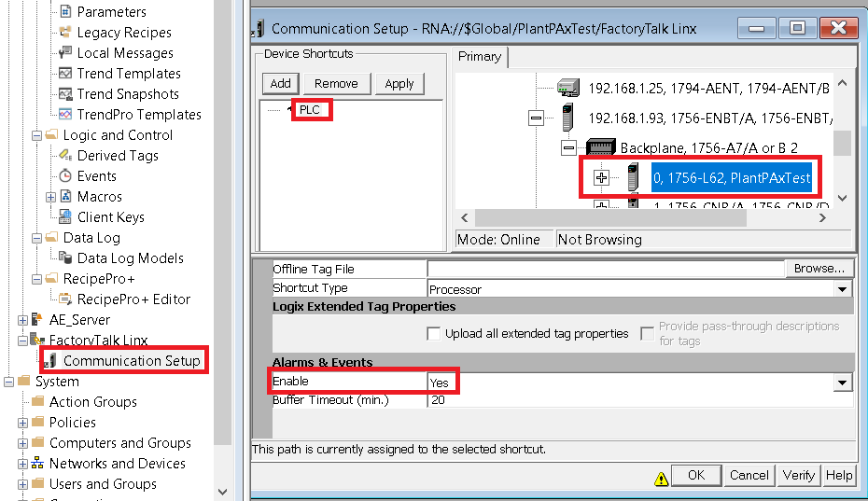Expand the 1756-L62 PlantPAxTest node
868x501 pixels.
point(601,177)
